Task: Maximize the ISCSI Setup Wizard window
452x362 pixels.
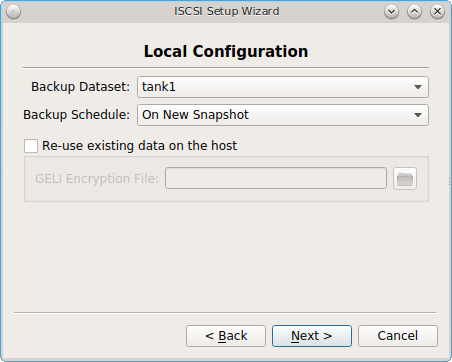Action: 414,12
